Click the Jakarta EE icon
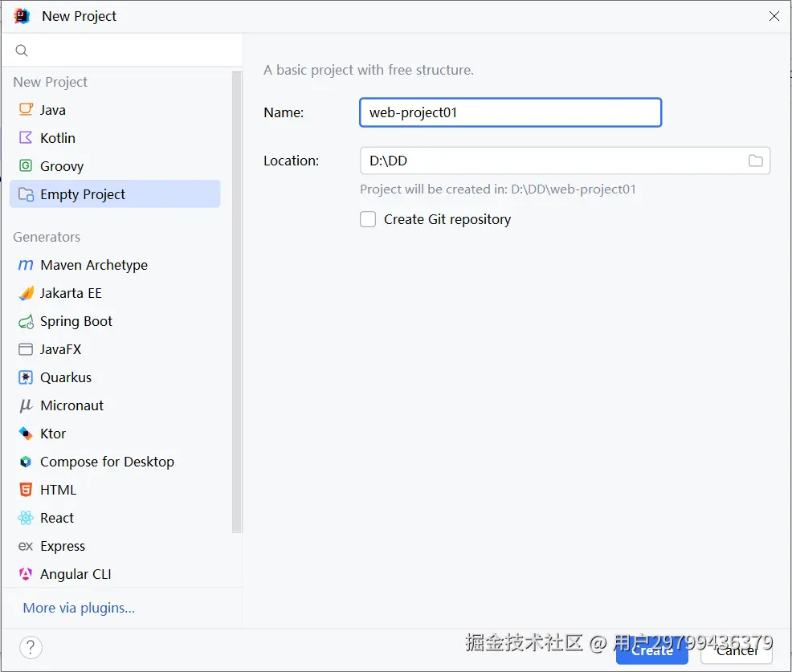The image size is (792, 672). coord(26,293)
